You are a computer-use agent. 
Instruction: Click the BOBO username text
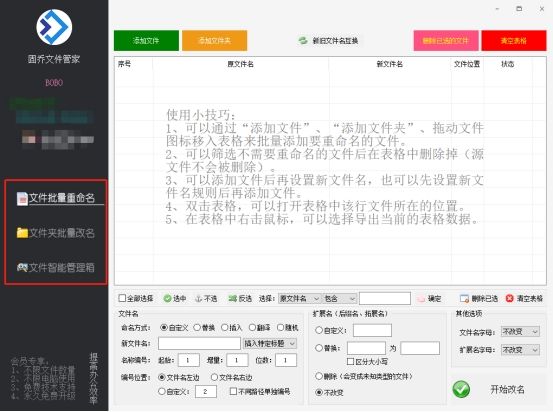tap(54, 83)
